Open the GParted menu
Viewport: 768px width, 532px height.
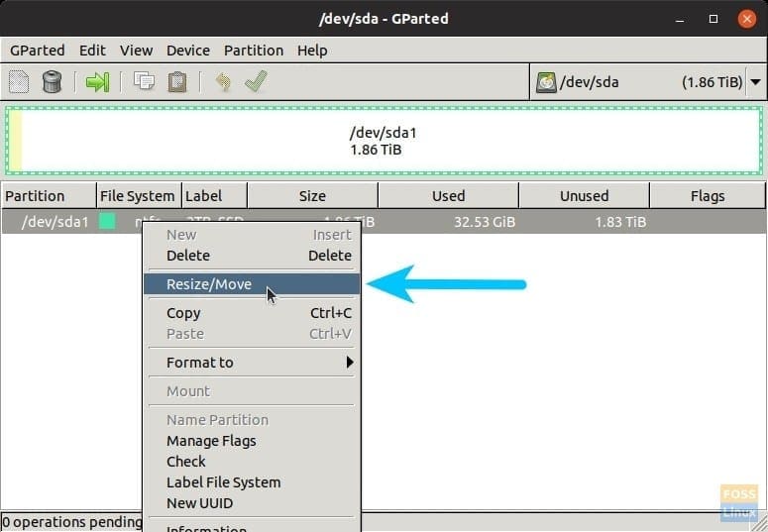[38, 51]
